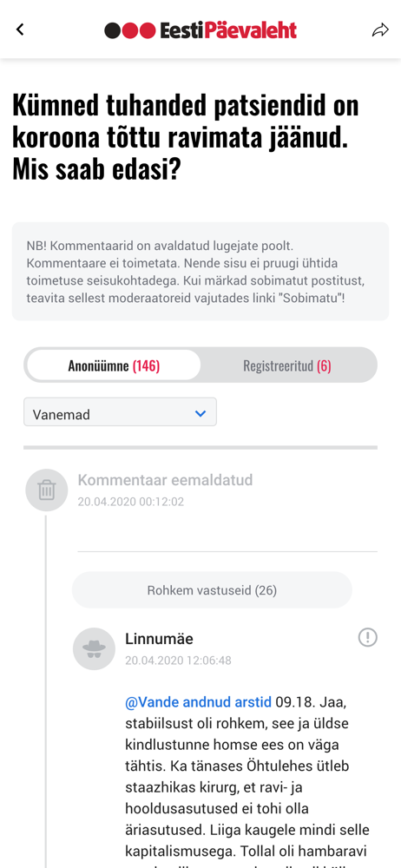This screenshot has height=868, width=401.
Task: Expand Rohkem vastuseid (26) replies
Action: click(x=212, y=590)
